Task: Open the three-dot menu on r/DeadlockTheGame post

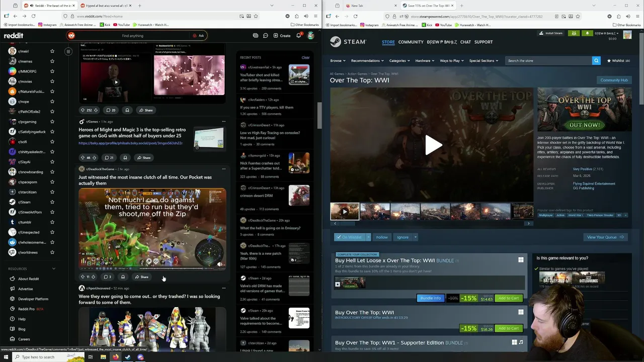Action: pos(224,169)
